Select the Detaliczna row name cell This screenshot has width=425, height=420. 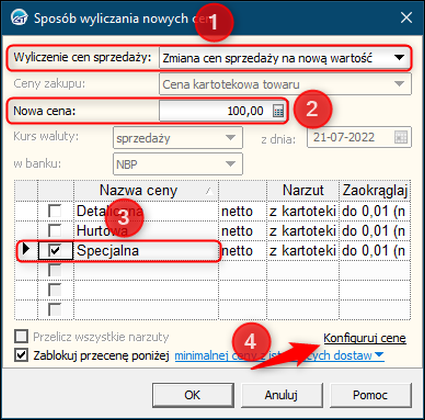[x=146, y=211]
